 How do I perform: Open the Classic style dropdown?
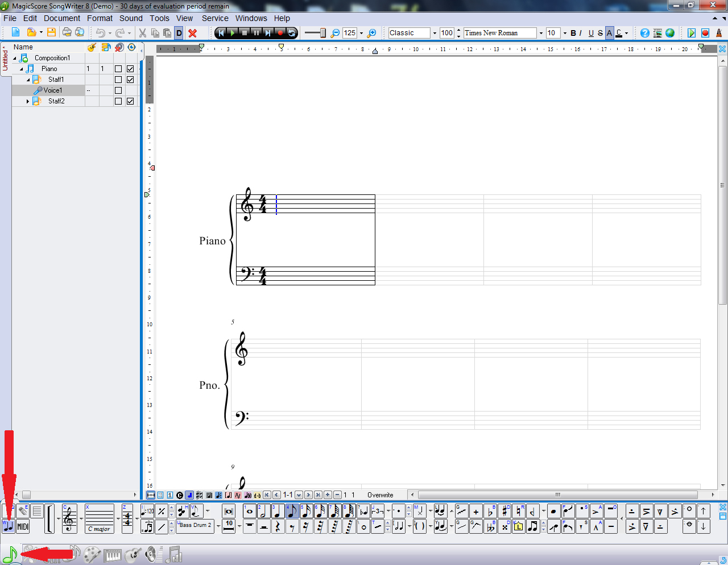pos(435,33)
